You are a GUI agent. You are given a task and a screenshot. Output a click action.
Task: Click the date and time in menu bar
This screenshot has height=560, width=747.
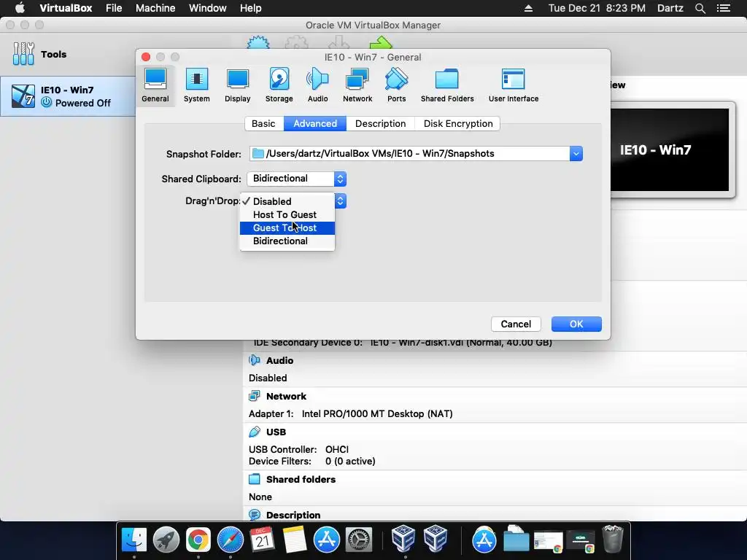pyautogui.click(x=597, y=8)
